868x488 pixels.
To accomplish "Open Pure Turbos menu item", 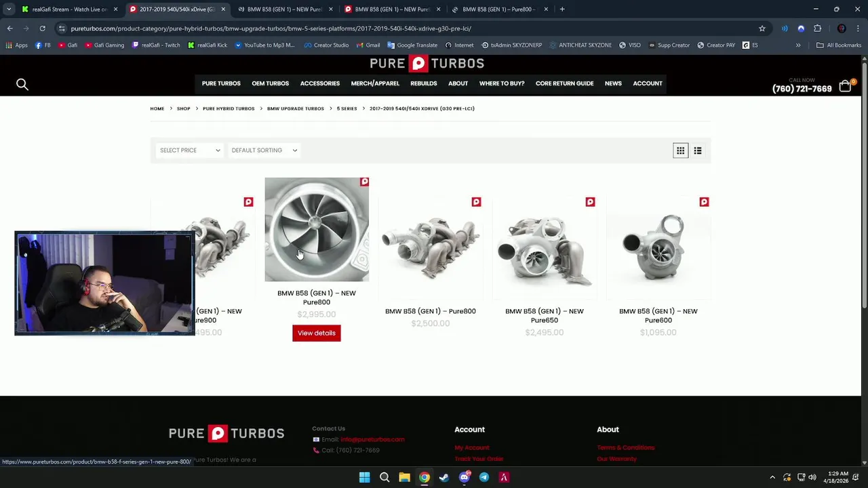I will (221, 83).
